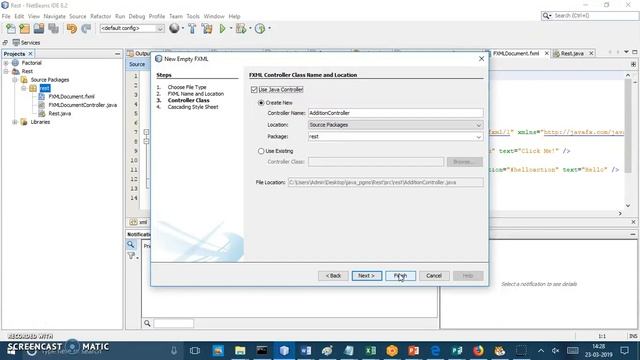Collapse the Rest project node
The width and height of the screenshot is (640, 360).
pos(6,71)
